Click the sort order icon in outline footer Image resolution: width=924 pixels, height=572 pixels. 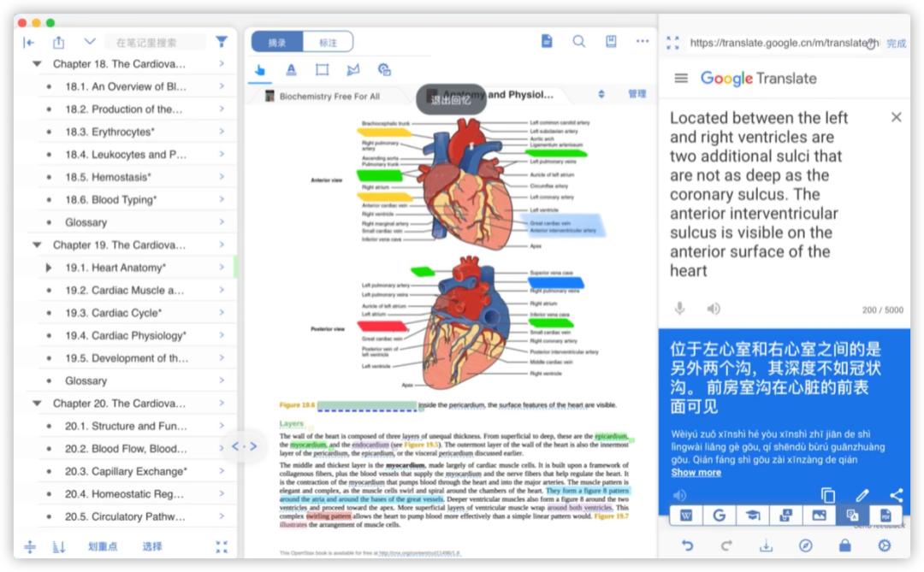tap(59, 547)
